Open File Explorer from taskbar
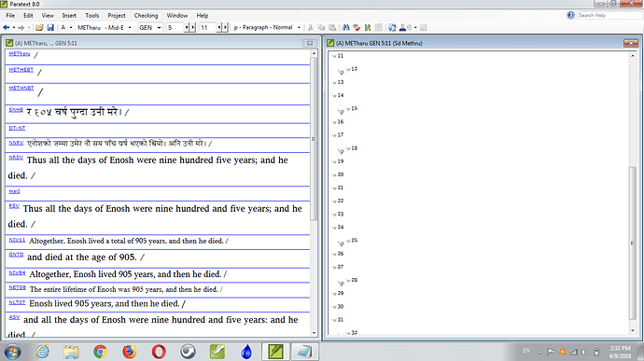This screenshot has height=361, width=644. tap(71, 352)
